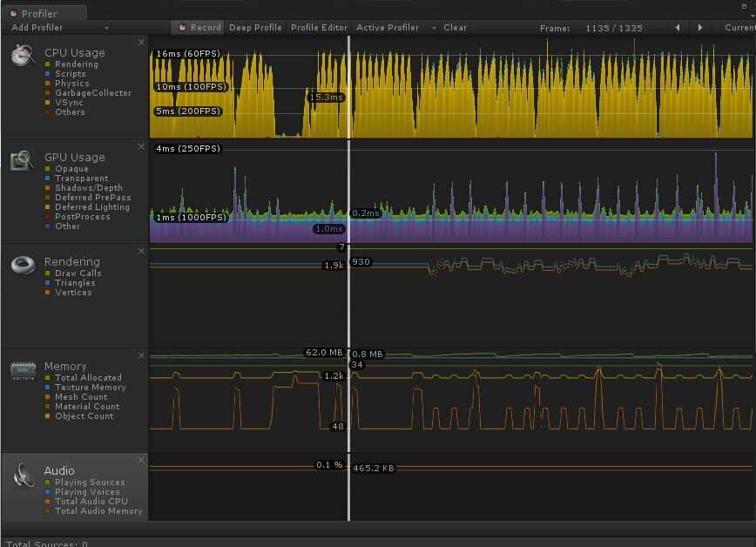756x547 pixels.
Task: Click the Rendering module title
Action: 71,261
